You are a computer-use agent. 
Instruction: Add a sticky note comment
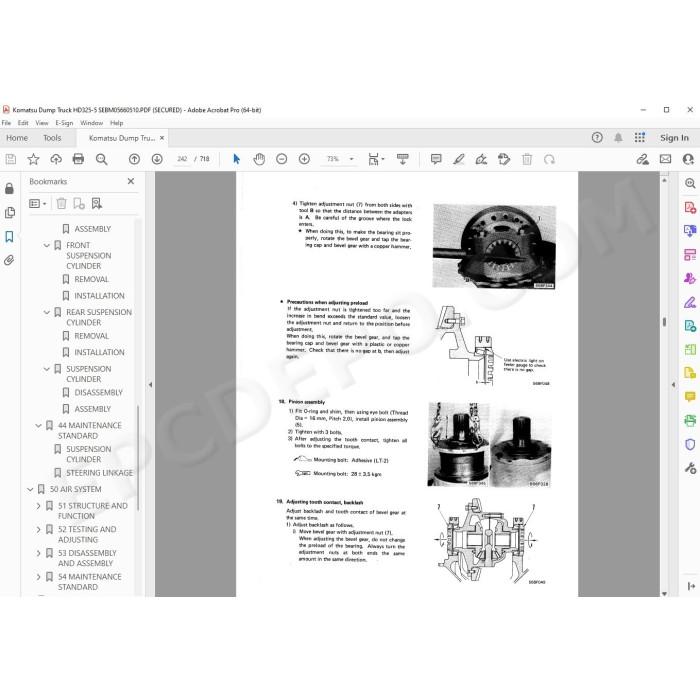coord(436,159)
